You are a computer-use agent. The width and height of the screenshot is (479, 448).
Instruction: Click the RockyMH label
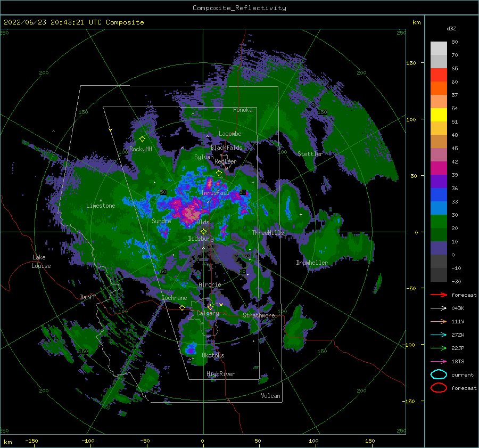point(141,149)
